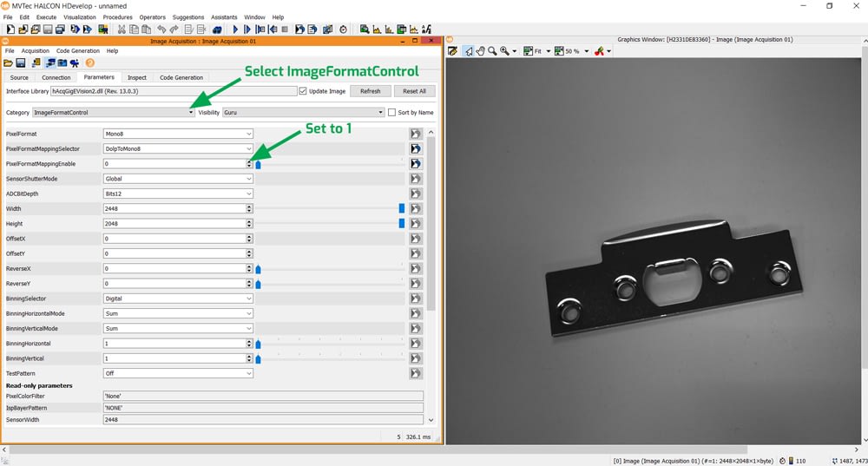The image size is (868, 466).
Task: Click the Refresh button
Action: coord(371,91)
